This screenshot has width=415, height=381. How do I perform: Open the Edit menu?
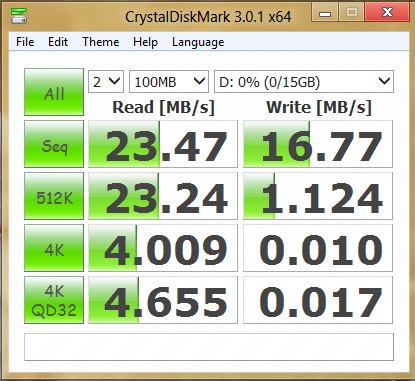point(58,42)
